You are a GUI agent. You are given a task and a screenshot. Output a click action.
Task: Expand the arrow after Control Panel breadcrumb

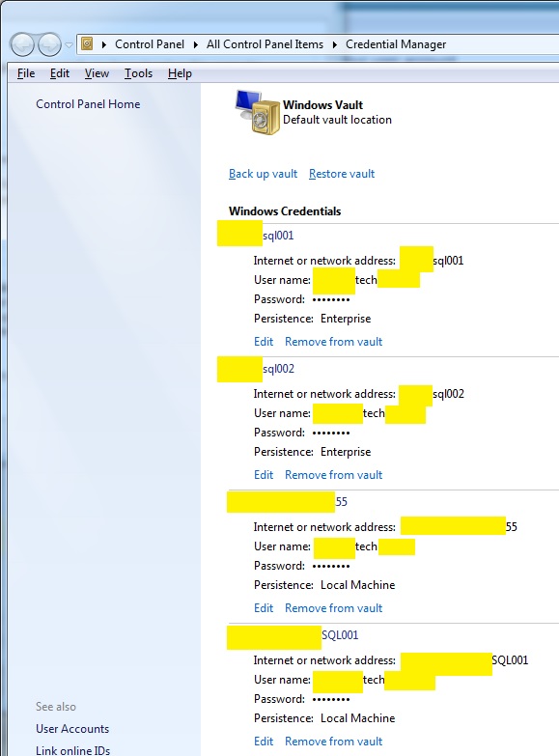[196, 44]
